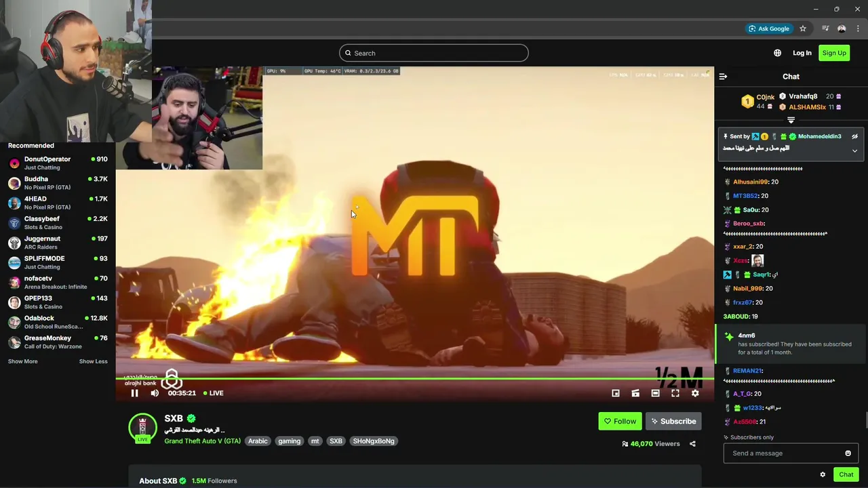Expand pinned message down chevron

coord(854,150)
